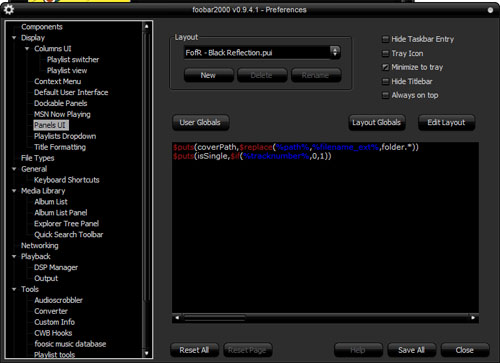This screenshot has height=363, width=500.
Task: Select Title Formatting entry
Action: tap(60, 147)
